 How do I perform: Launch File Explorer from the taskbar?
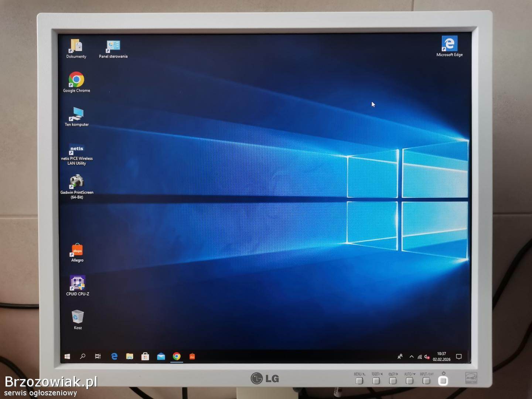coord(130,356)
